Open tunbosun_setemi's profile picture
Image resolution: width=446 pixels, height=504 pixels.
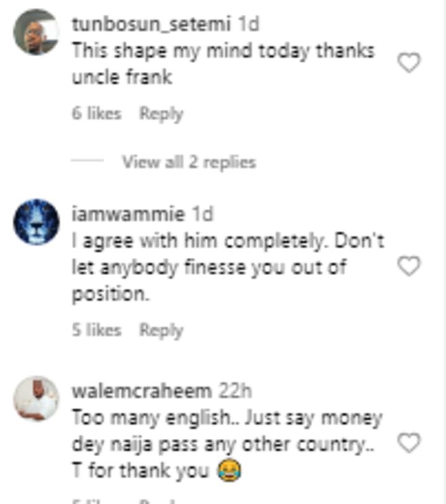click(37, 32)
